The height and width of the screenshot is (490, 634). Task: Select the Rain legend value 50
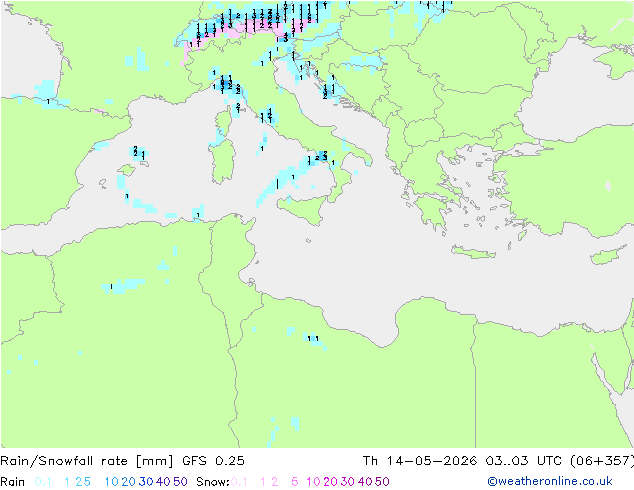click(180, 482)
